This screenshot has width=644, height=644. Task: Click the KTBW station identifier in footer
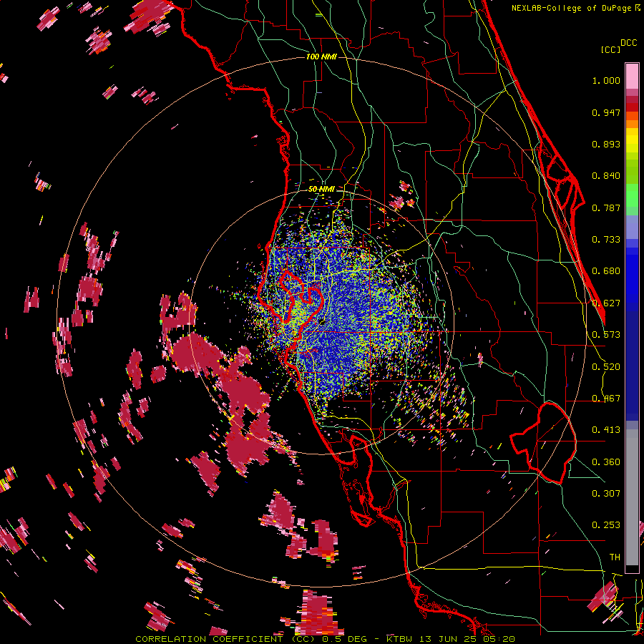399,639
